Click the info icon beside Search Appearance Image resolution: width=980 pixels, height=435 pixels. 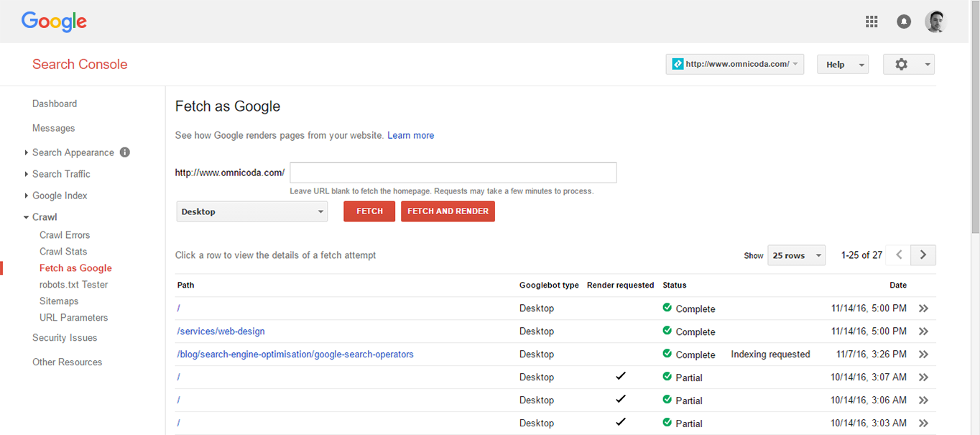point(125,152)
